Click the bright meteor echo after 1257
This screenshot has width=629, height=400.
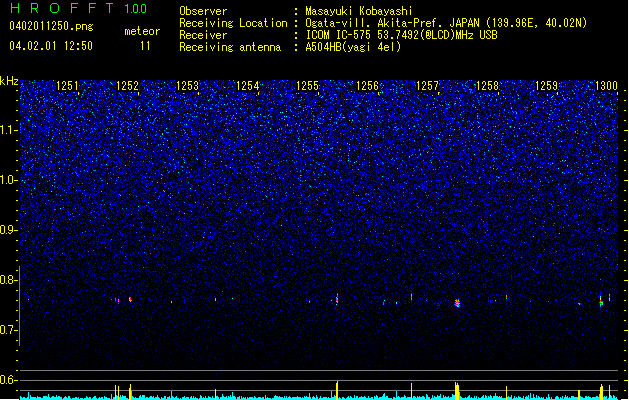click(x=457, y=303)
